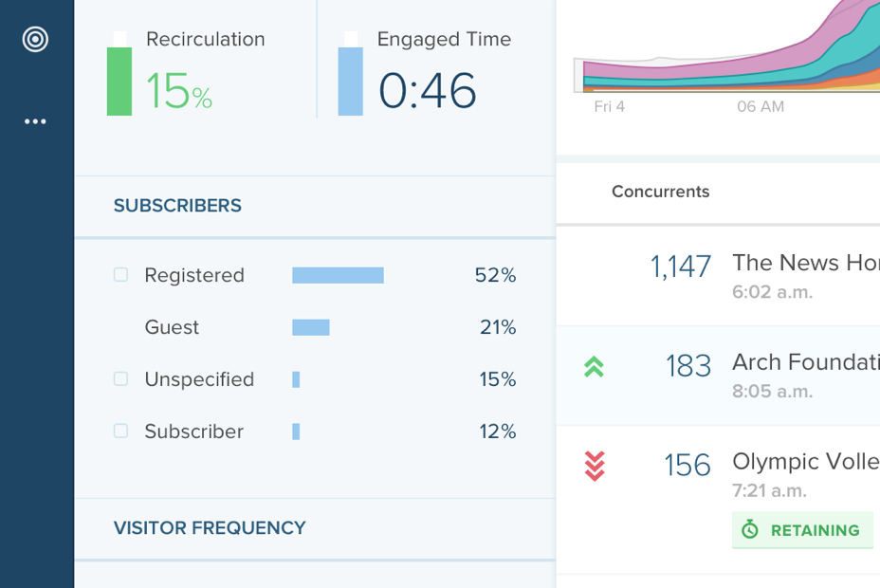
Task: Click the Registered 52% bar
Action: point(338,275)
